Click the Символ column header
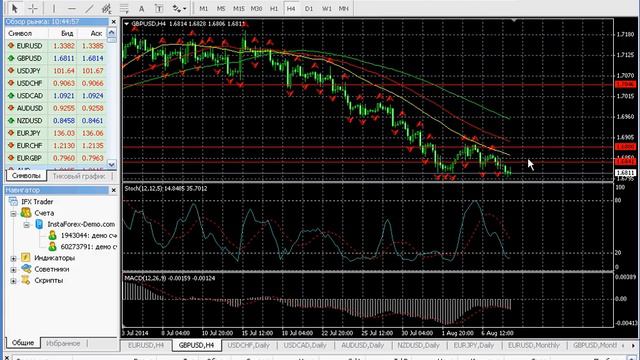Screen dimensions: 640x360 pos(20,33)
